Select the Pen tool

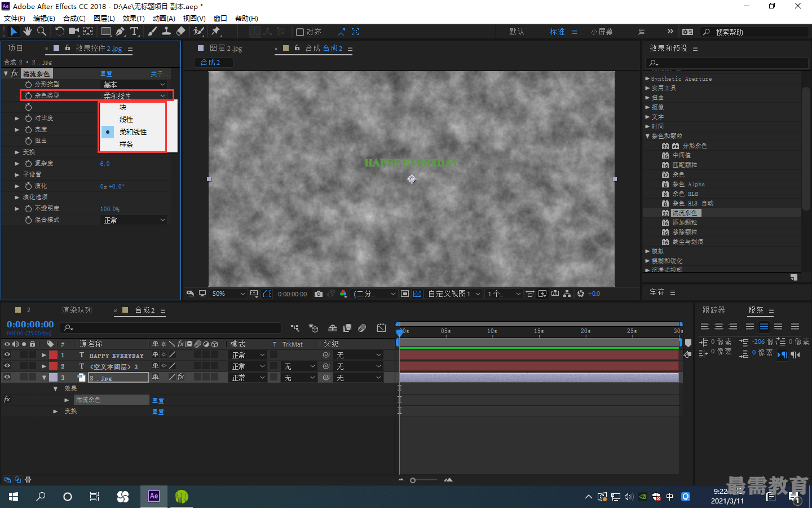pos(120,32)
